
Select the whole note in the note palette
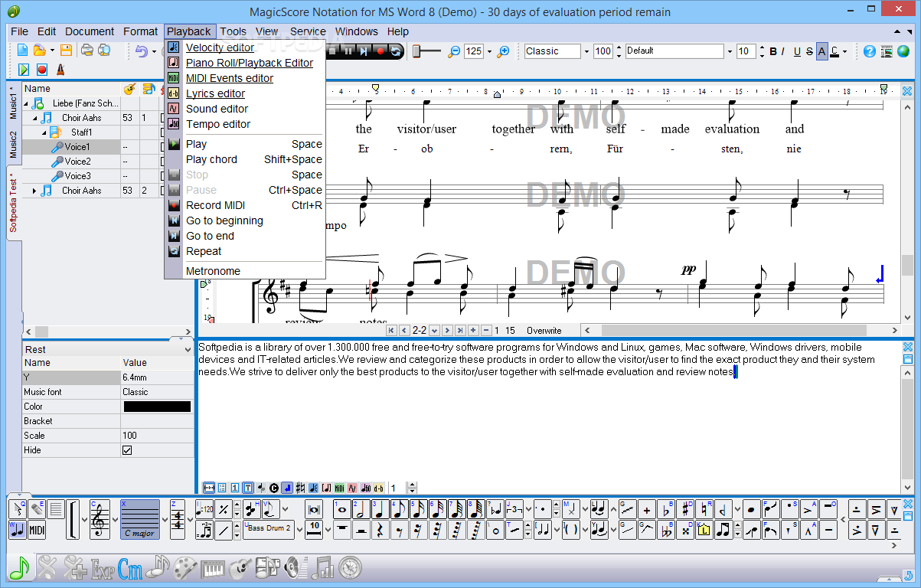click(x=341, y=510)
